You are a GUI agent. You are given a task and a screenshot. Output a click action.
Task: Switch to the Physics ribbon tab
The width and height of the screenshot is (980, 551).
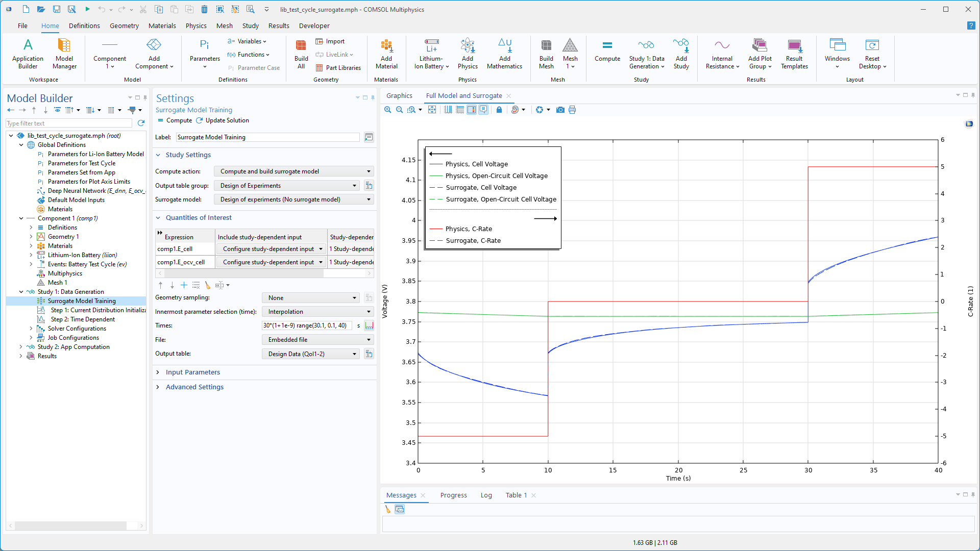coord(196,26)
